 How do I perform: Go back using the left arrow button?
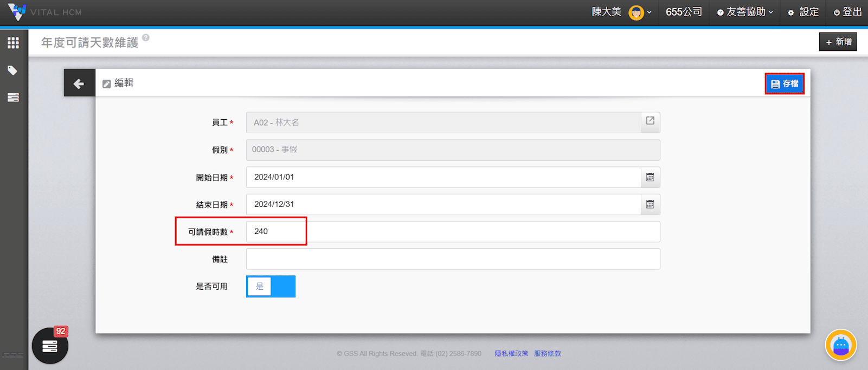(79, 83)
